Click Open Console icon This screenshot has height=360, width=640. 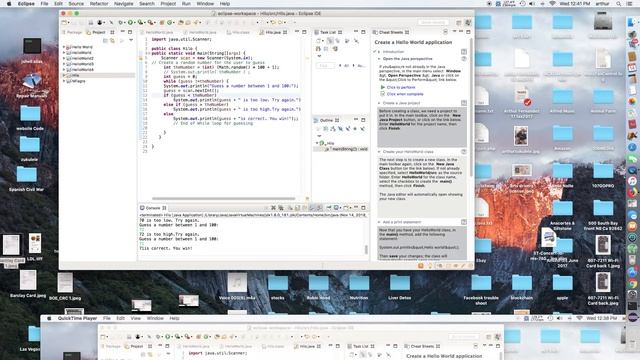coord(345,208)
